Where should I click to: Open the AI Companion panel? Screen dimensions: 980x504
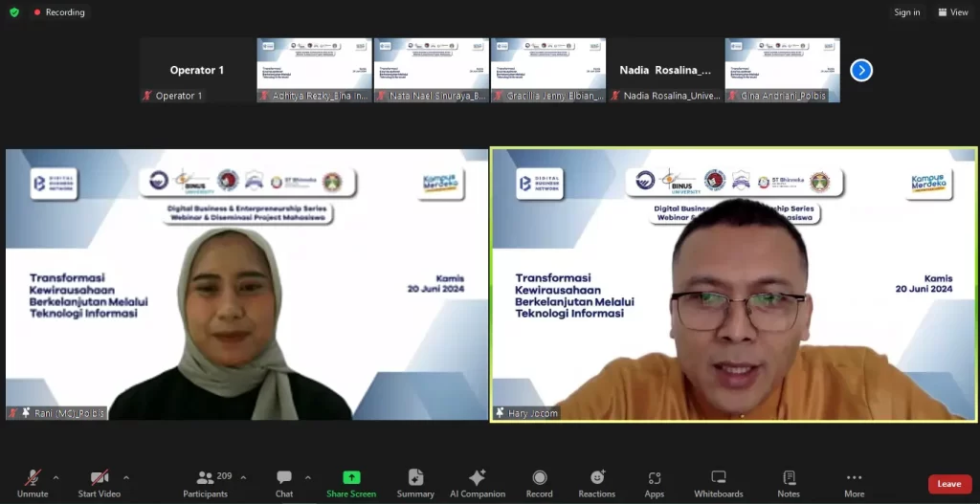(477, 482)
